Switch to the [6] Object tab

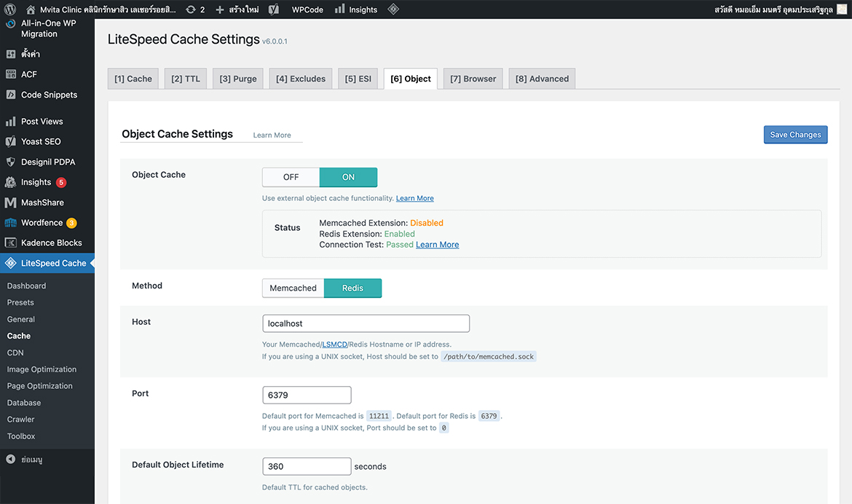(x=410, y=79)
